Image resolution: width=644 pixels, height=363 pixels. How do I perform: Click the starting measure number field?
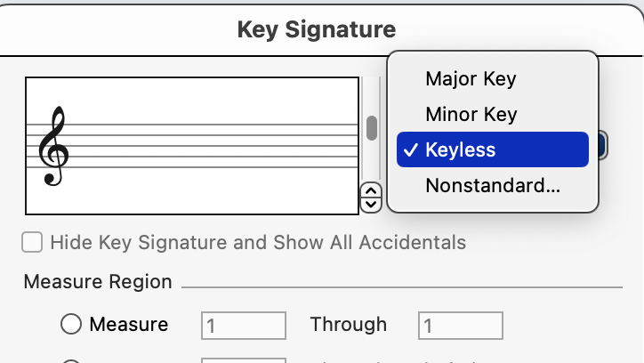(244, 326)
